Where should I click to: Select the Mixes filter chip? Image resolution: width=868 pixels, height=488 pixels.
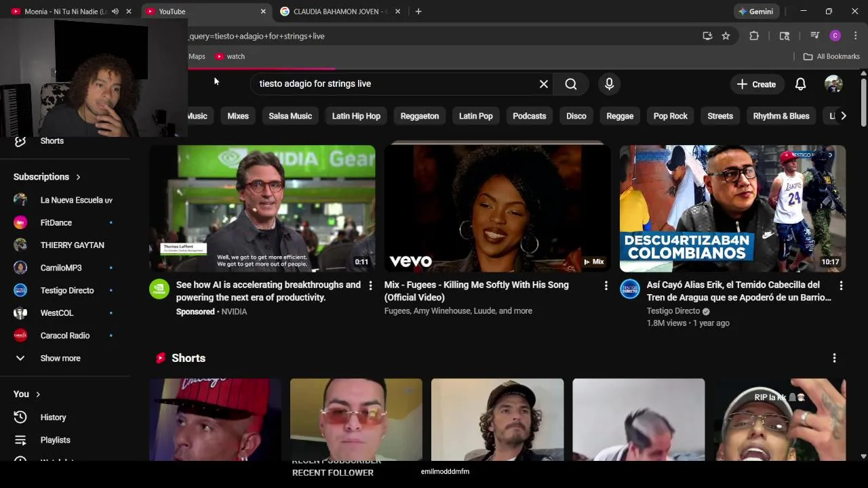coord(238,116)
